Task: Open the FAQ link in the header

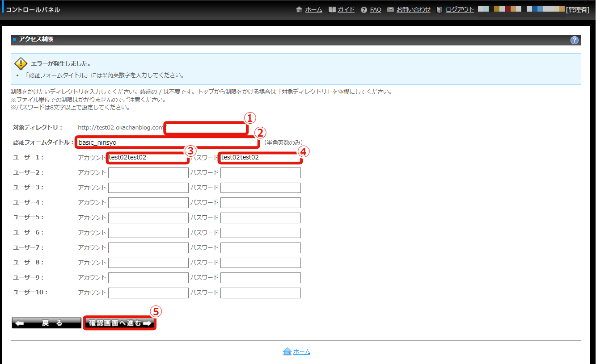Action: pyautogui.click(x=376, y=10)
